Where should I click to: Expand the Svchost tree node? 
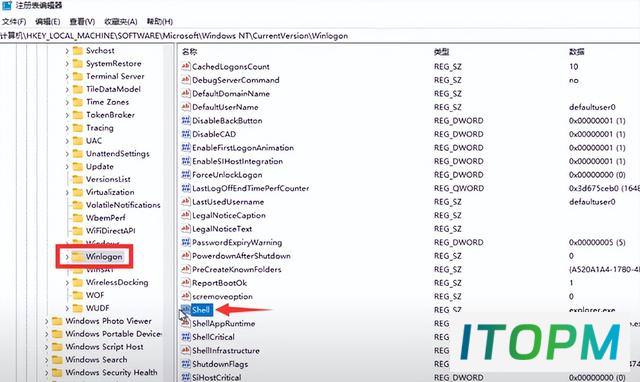point(67,51)
